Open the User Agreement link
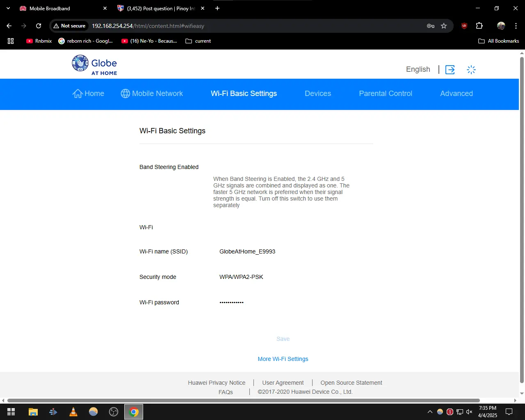The height and width of the screenshot is (420, 525). 283,383
